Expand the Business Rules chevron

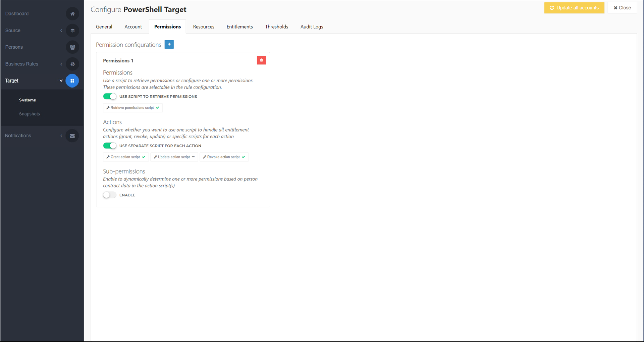point(61,64)
